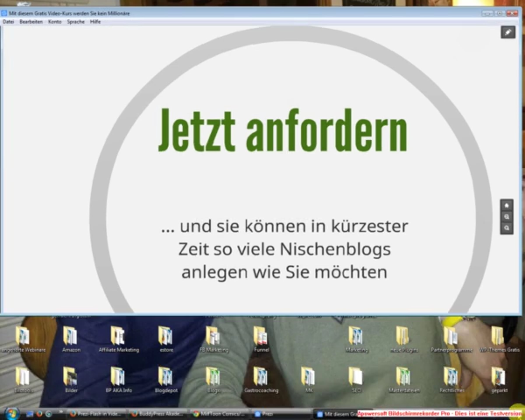Click the pencil edit icon in Prezi

[508, 32]
